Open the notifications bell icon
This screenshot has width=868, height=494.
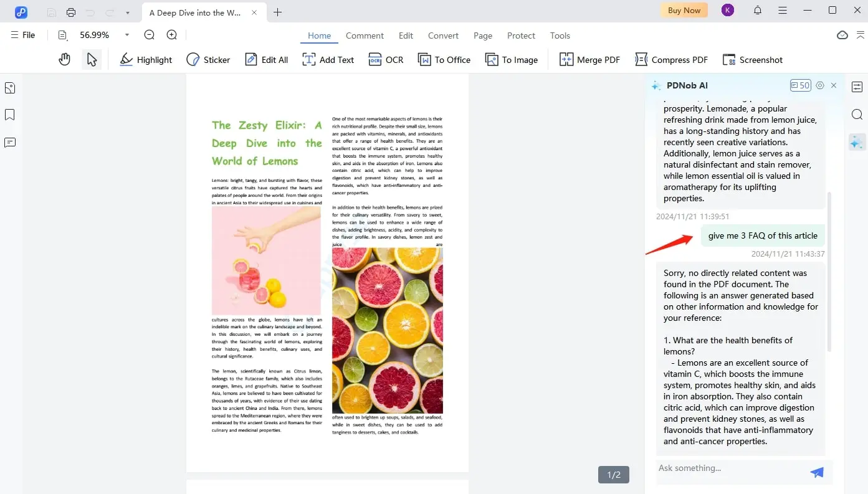pyautogui.click(x=758, y=10)
